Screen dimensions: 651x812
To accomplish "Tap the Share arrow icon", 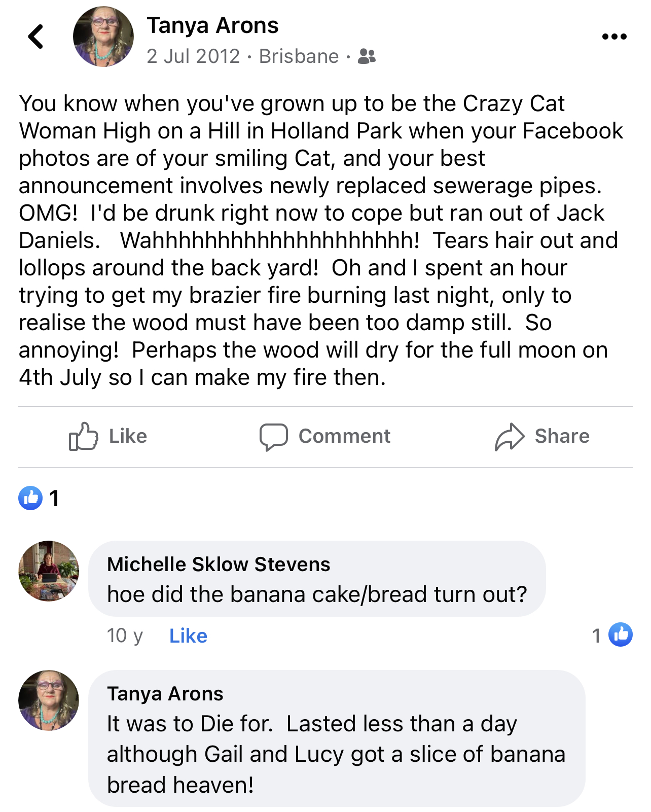I will (x=510, y=437).
